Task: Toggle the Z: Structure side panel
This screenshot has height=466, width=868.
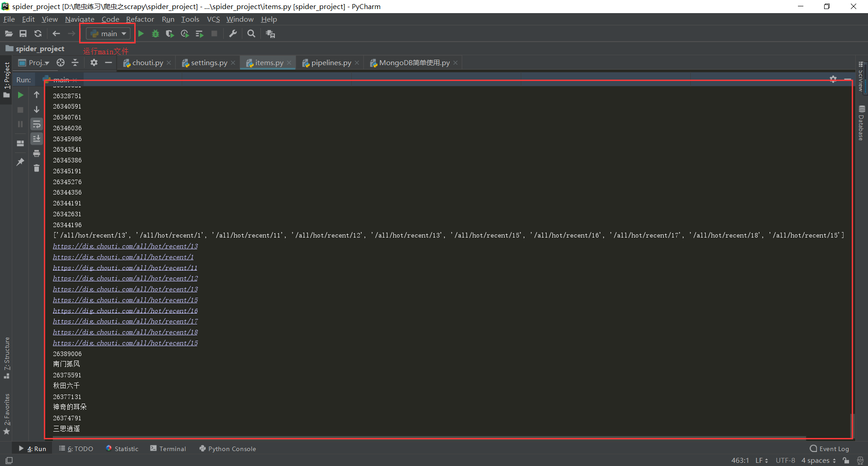Action: click(6, 358)
